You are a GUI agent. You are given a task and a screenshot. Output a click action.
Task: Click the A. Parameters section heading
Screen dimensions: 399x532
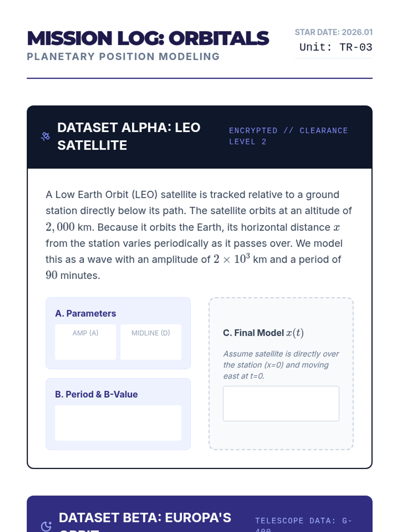pyautogui.click(x=85, y=313)
